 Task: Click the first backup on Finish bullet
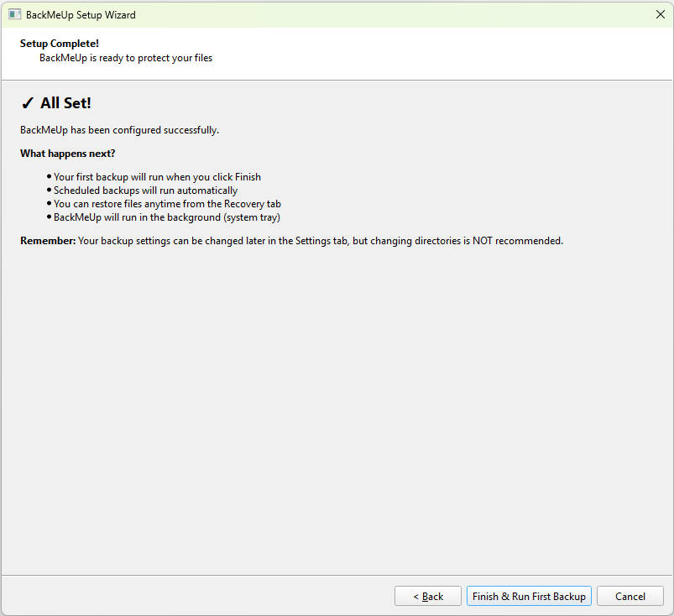pos(157,177)
